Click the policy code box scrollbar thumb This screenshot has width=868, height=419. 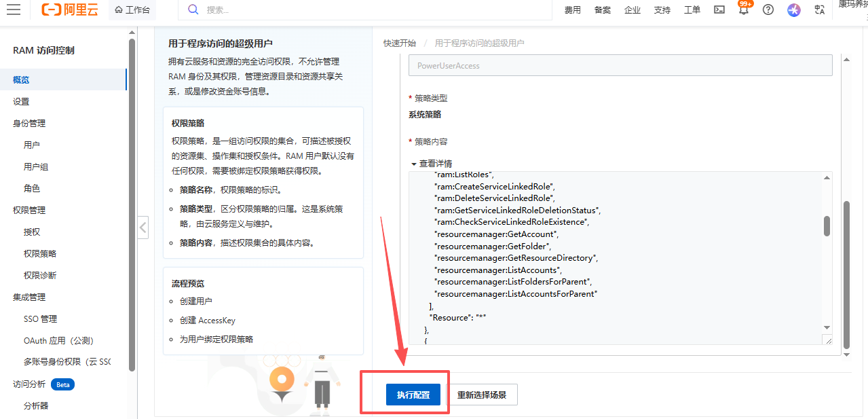click(827, 225)
